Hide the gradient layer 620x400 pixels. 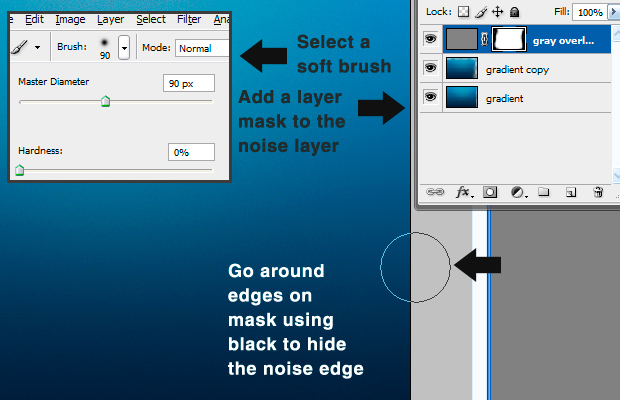coord(431,97)
